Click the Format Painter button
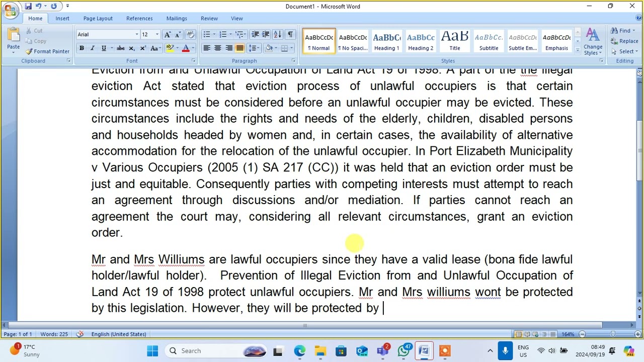 (48, 51)
